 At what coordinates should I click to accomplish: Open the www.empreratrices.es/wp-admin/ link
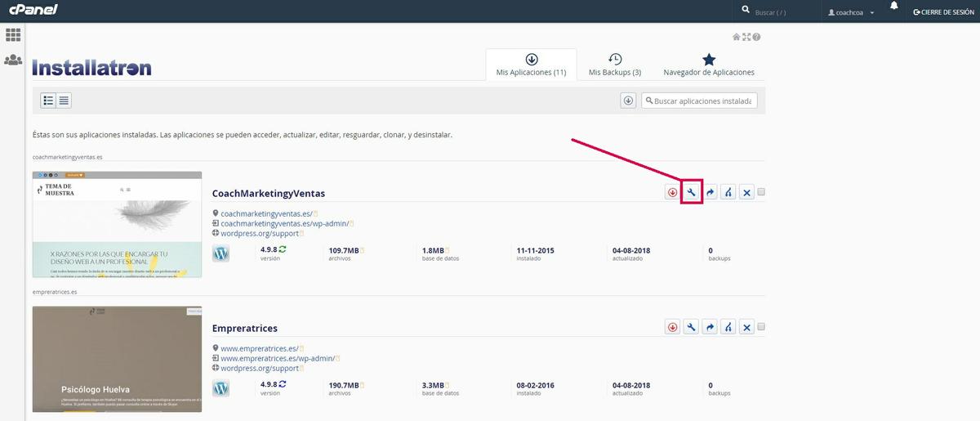(278, 358)
